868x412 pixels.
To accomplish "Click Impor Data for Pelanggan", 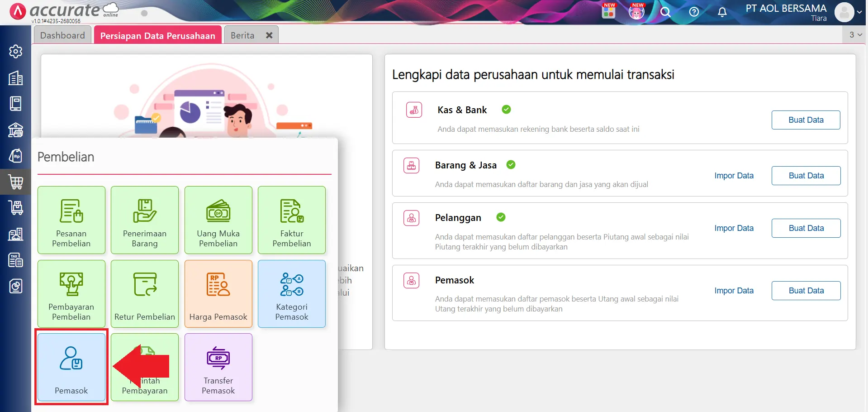I will (734, 228).
